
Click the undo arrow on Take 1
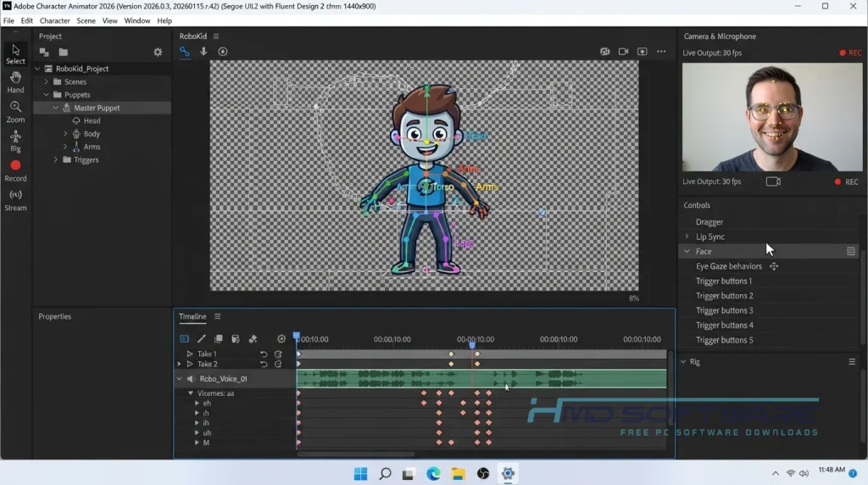264,354
